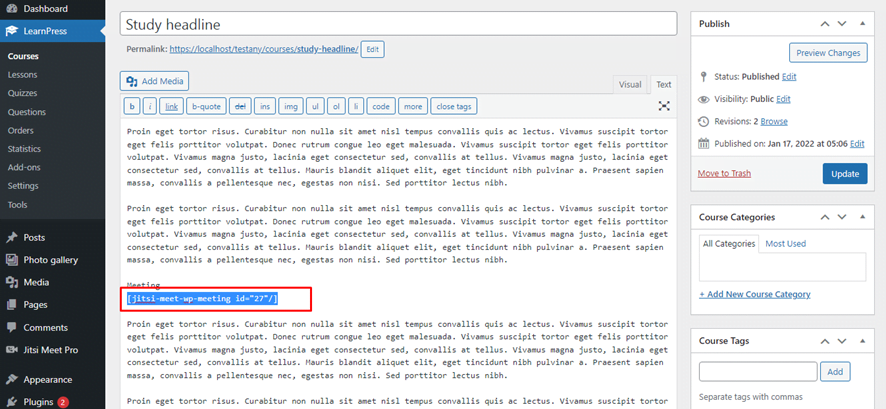
Task: Click the img quicktag button
Action: [290, 106]
